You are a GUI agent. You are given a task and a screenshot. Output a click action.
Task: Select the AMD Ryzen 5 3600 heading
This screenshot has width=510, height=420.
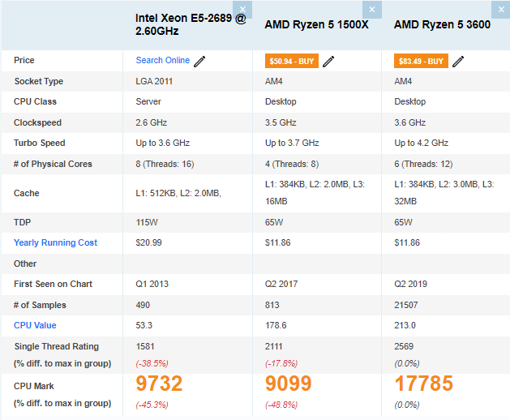click(x=442, y=24)
